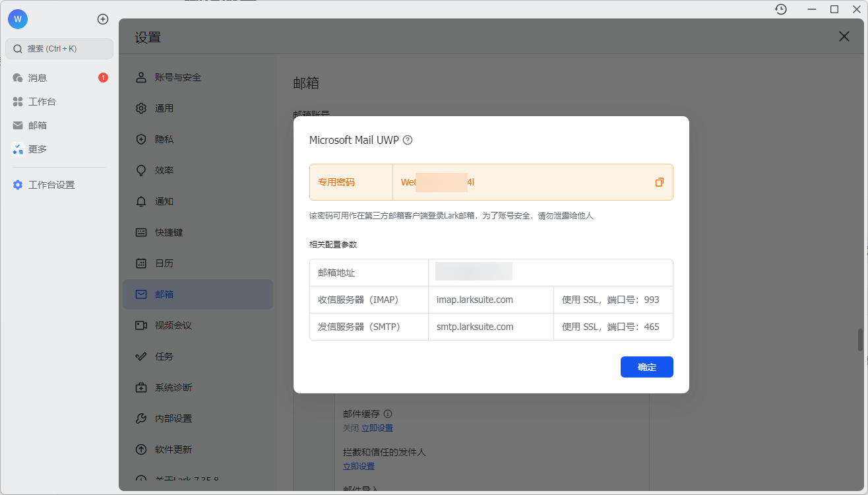Select 账号与安全 settings tab
This screenshot has width=868, height=495.
177,77
